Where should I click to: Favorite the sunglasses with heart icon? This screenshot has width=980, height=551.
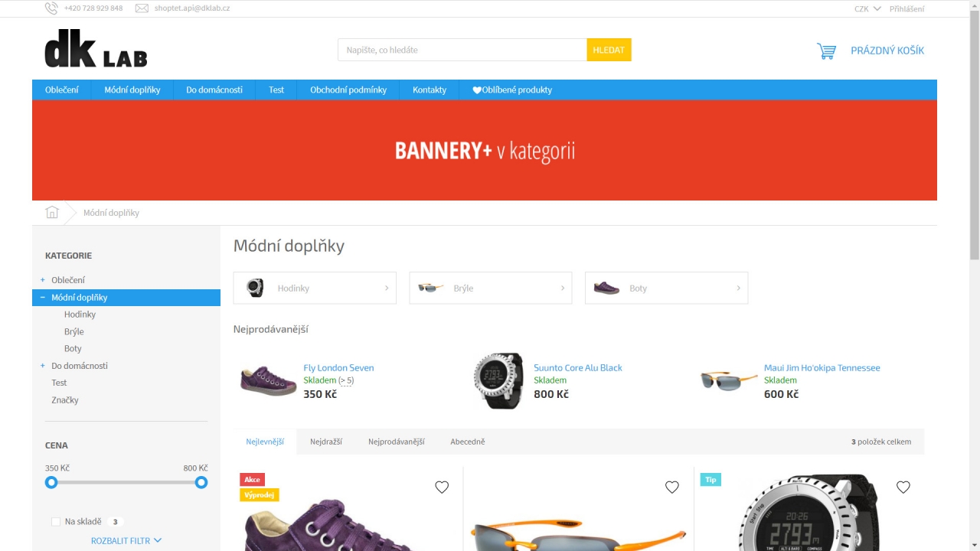[x=672, y=487]
